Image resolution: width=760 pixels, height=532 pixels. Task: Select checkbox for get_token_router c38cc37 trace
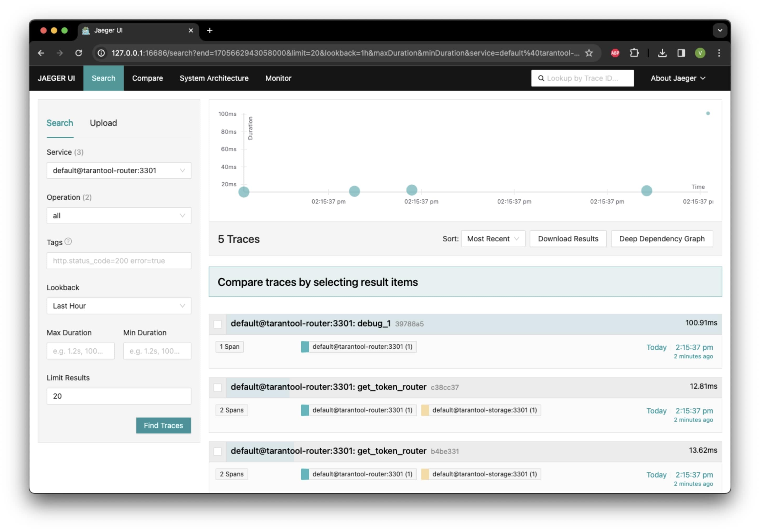tap(217, 388)
